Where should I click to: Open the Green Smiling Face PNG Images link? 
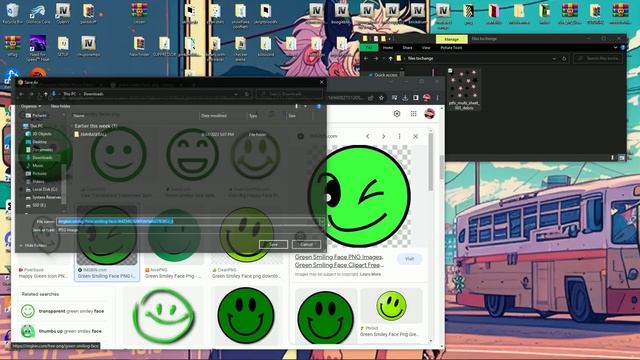pyautogui.click(x=339, y=261)
